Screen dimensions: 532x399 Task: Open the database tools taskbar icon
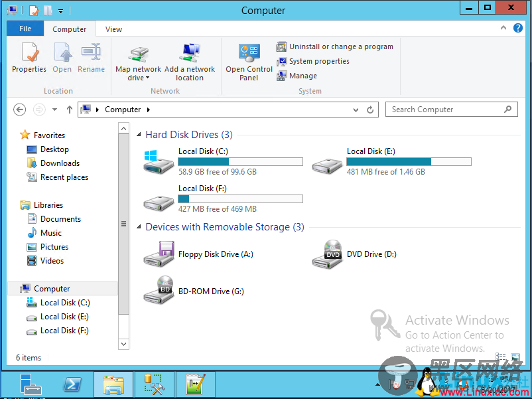[x=155, y=384]
